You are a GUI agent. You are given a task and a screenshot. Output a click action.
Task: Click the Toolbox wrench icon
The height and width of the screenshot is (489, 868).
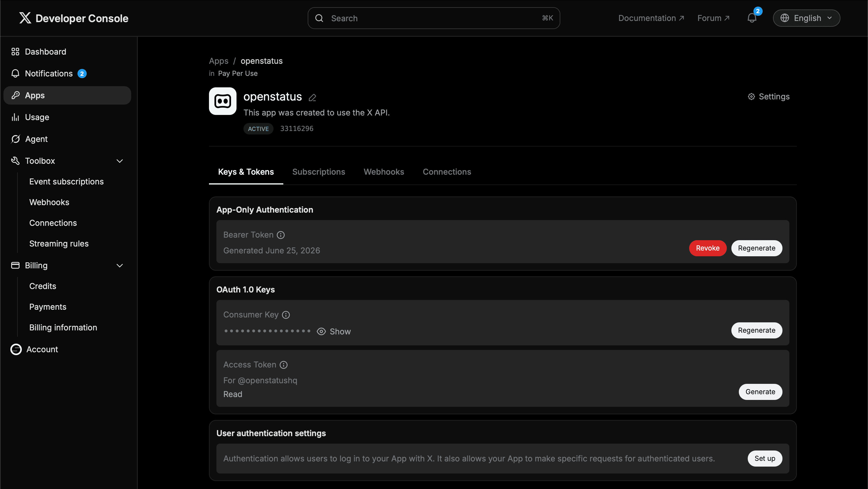click(x=15, y=161)
